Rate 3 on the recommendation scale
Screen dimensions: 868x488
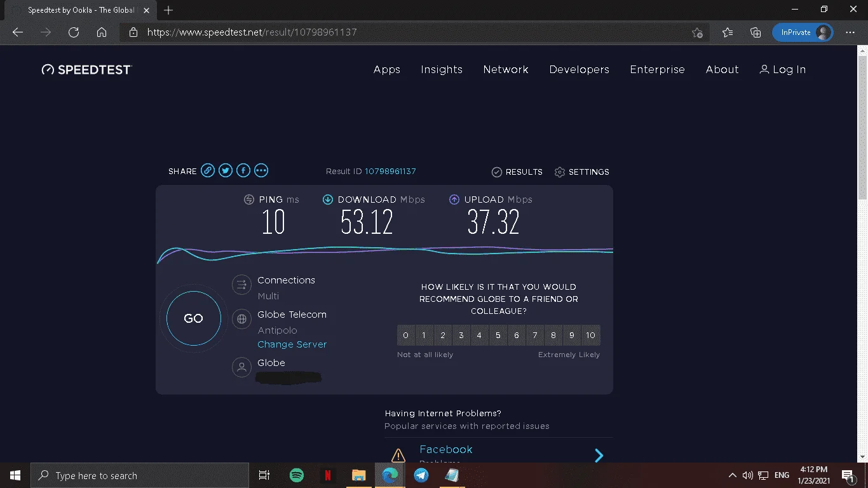[461, 335]
